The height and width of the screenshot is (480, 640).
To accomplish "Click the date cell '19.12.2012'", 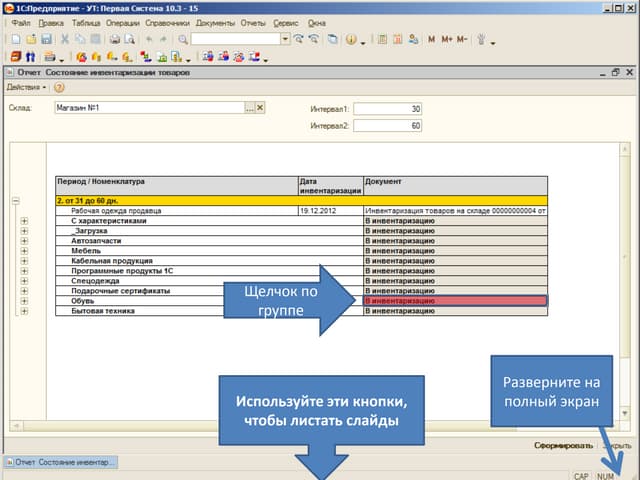I will (x=331, y=211).
